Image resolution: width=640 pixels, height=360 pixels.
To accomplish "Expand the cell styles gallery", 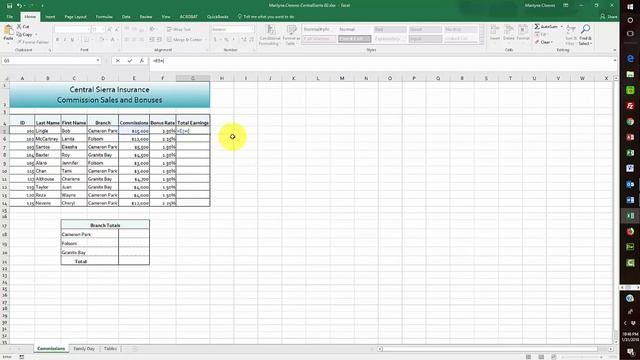I will [x=482, y=41].
